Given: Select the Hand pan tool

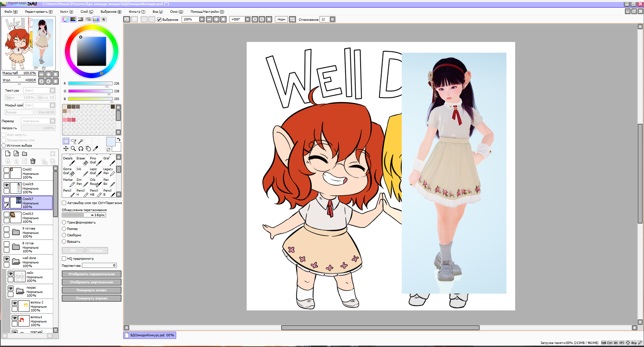Looking at the screenshot, I should (88, 149).
